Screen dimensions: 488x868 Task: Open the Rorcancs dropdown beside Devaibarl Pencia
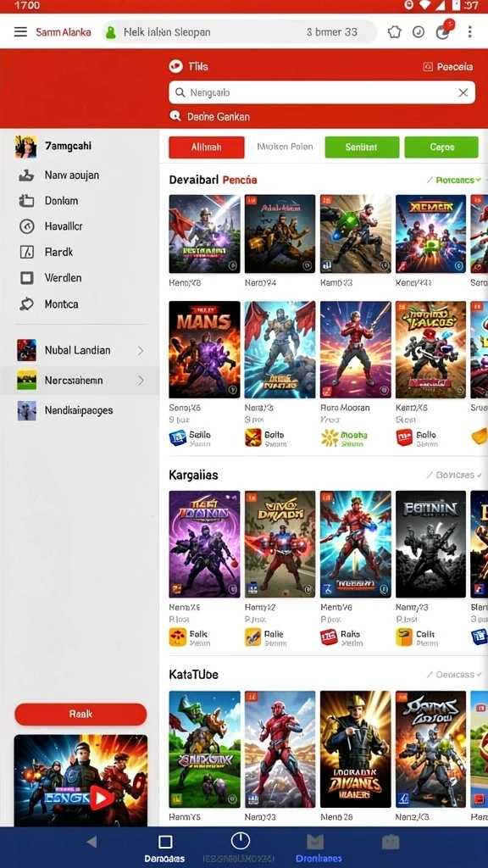coord(454,180)
